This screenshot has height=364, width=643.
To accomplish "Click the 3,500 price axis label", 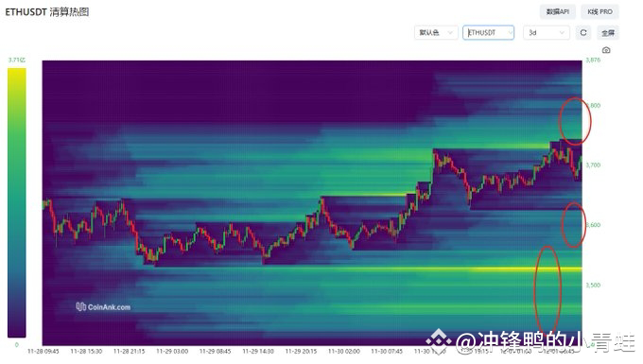I will tap(593, 285).
